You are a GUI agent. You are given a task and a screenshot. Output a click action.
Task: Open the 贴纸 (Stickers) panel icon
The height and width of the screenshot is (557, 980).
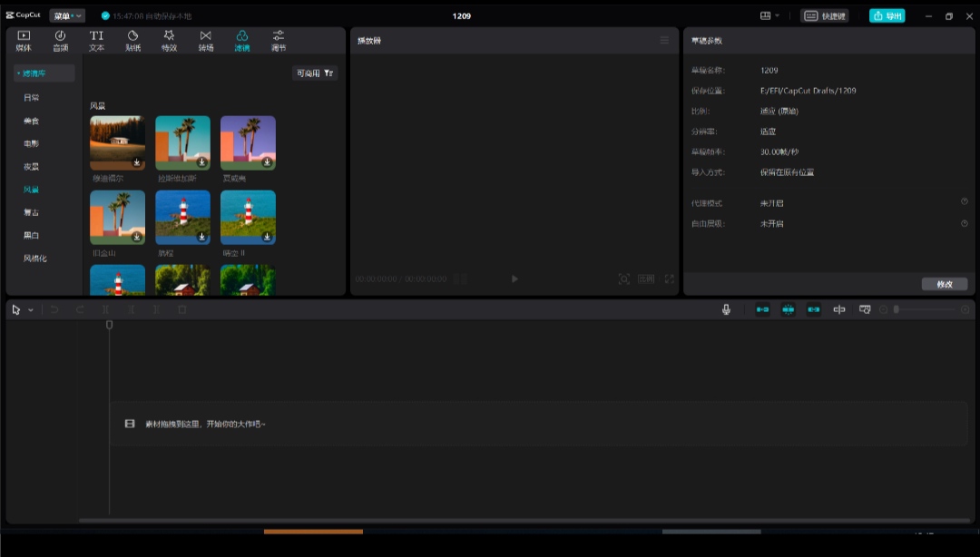pyautogui.click(x=132, y=40)
